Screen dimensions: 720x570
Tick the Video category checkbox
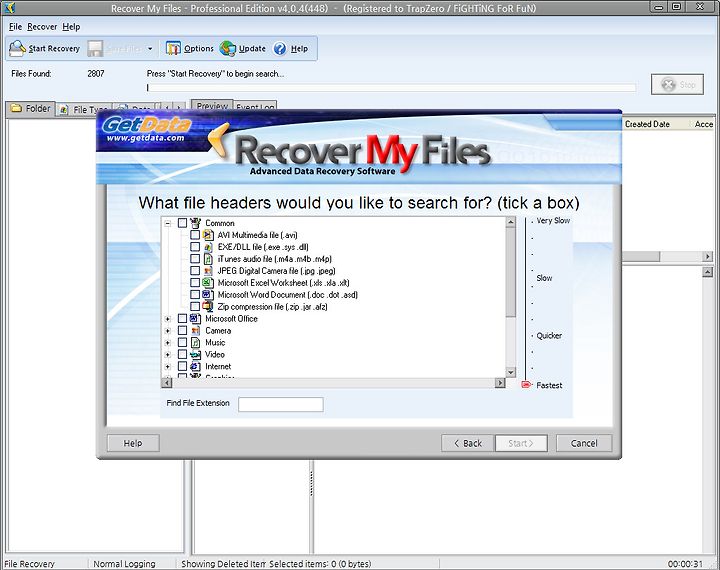point(182,355)
